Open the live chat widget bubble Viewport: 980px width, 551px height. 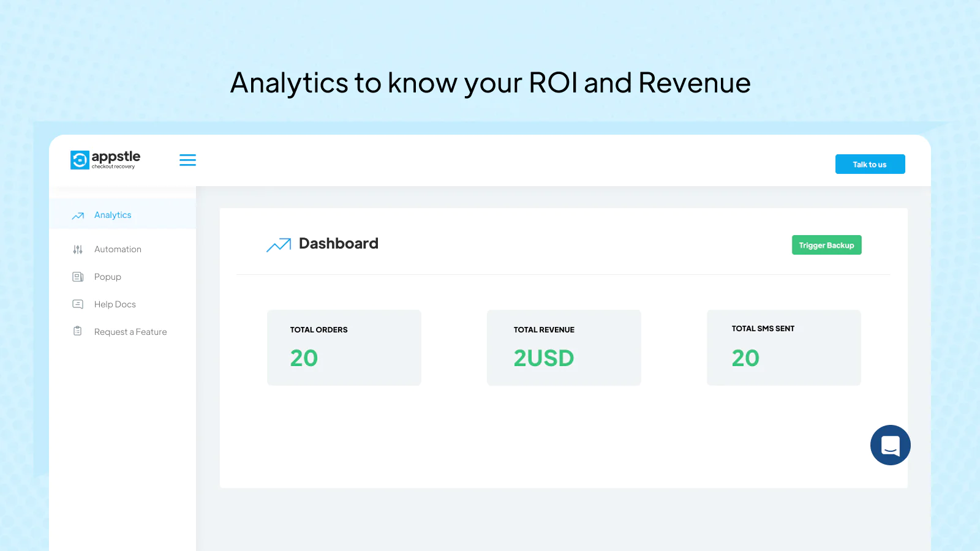click(890, 445)
